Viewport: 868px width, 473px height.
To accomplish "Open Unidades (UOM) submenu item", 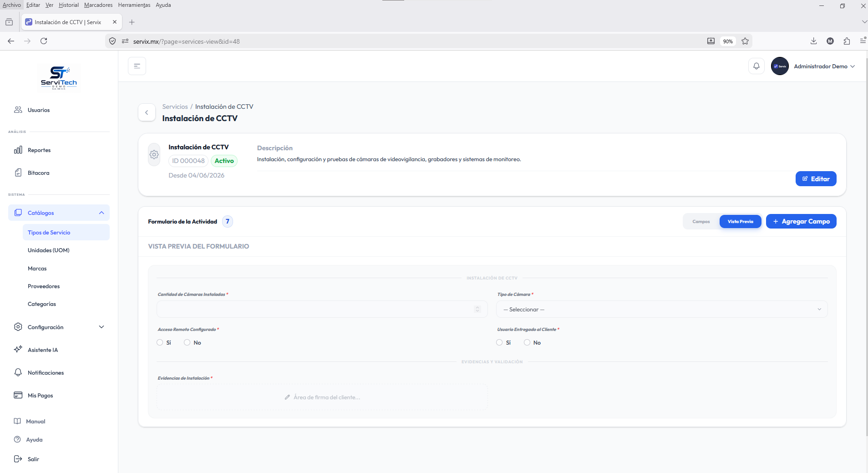I will (49, 250).
